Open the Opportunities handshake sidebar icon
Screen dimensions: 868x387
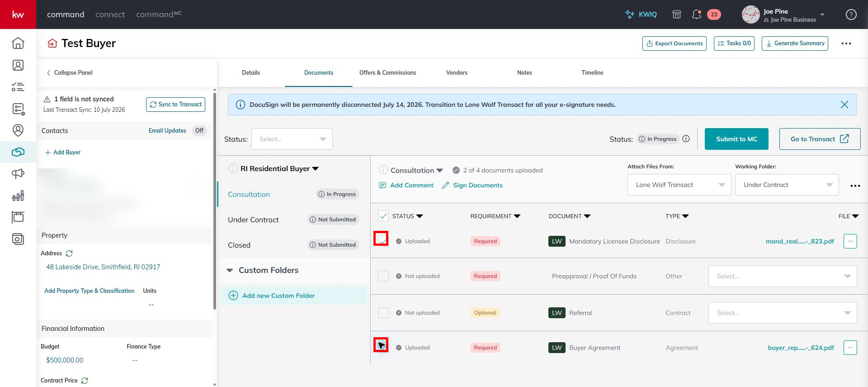coord(18,152)
